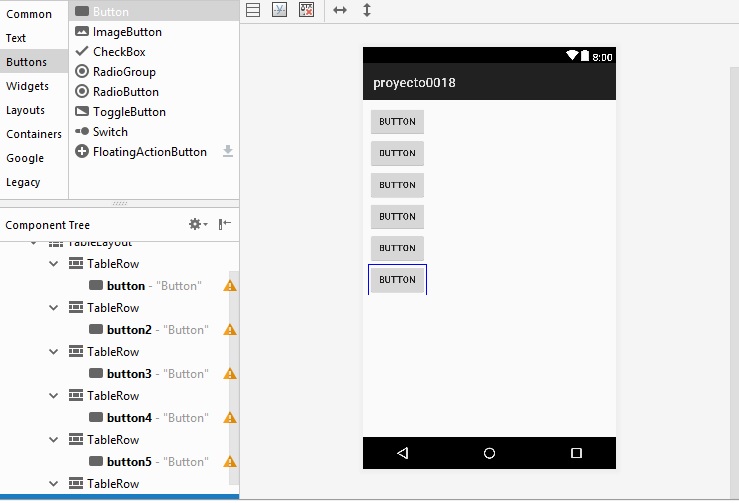Open the Layouts palette category

pyautogui.click(x=25, y=110)
